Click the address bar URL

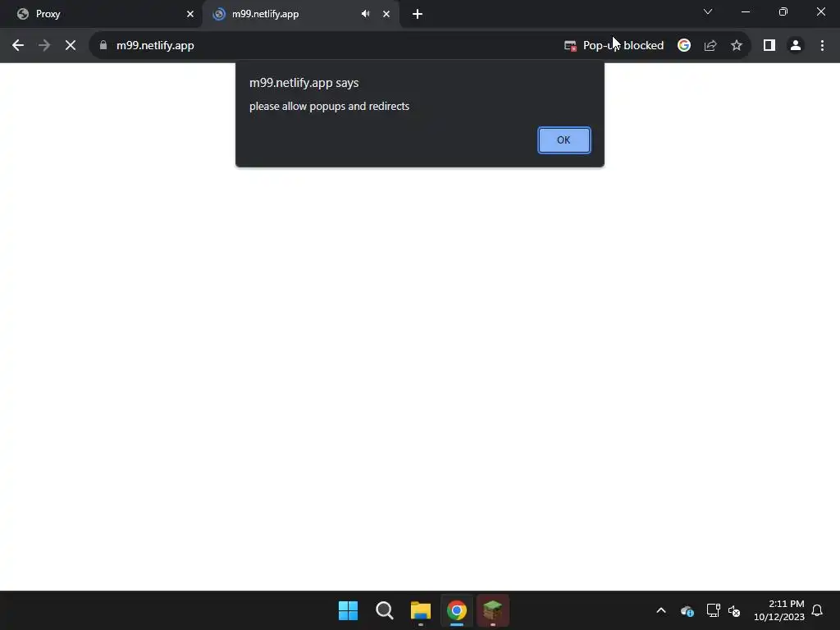click(x=155, y=46)
